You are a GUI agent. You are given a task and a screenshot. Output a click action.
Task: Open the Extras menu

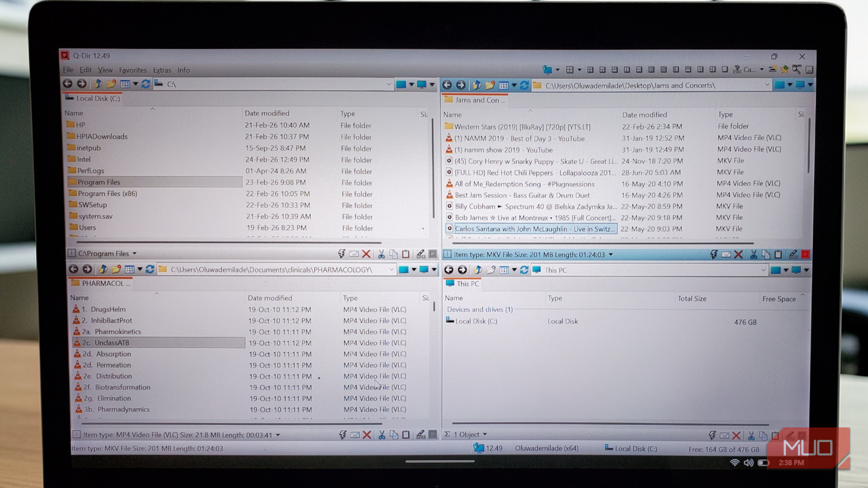[162, 69]
